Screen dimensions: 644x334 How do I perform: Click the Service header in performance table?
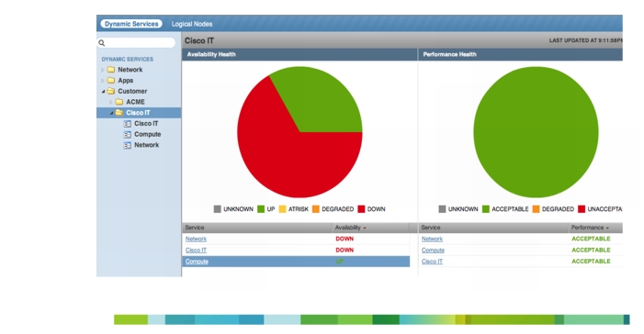click(493, 228)
